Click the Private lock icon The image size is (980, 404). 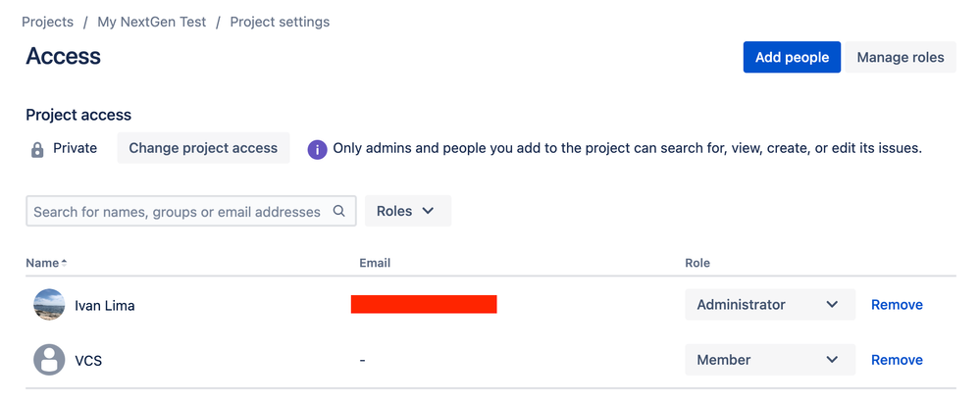pyautogui.click(x=37, y=150)
